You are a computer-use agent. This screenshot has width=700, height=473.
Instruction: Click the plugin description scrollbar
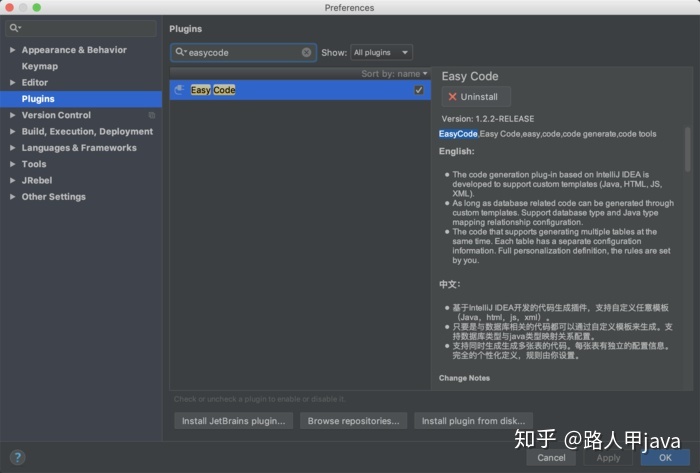[x=688, y=149]
